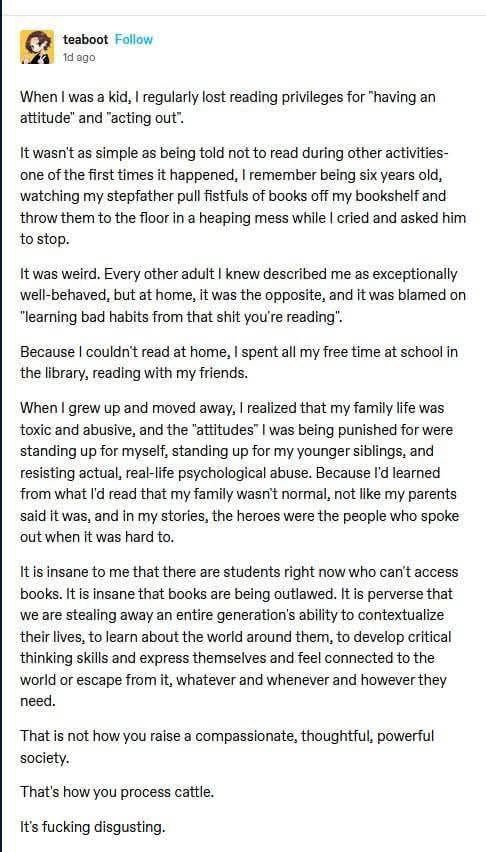Click the paragraph starting 'It wasn't as simple'
This screenshot has width=486, height=852.
point(243,196)
